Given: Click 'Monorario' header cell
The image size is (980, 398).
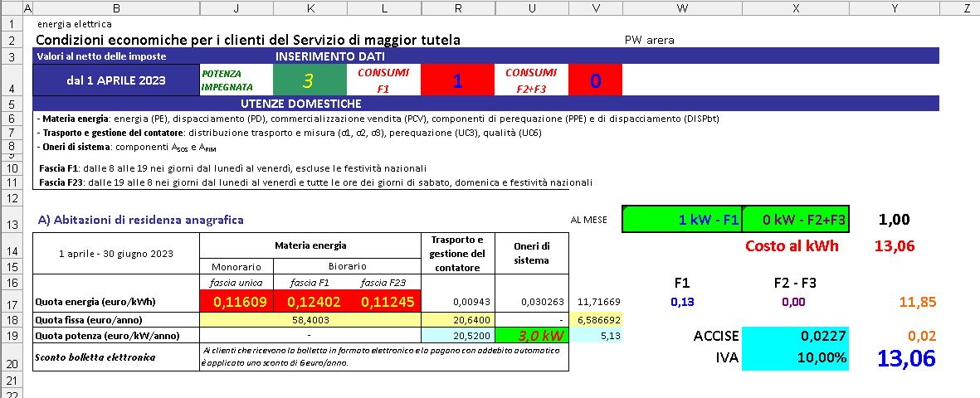Looking at the screenshot, I should 236,267.
